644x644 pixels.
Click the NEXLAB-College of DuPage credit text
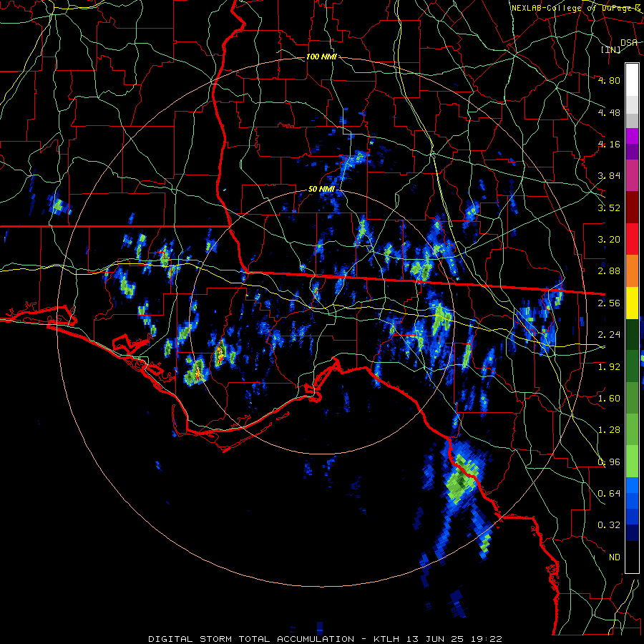tap(576, 8)
